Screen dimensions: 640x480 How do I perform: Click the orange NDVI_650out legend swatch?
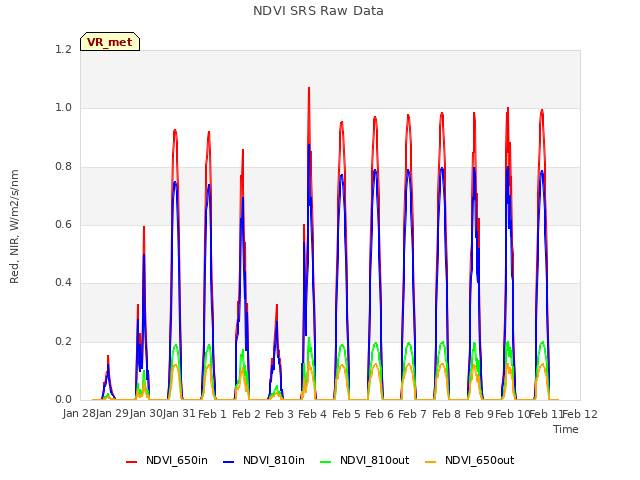[431, 462]
